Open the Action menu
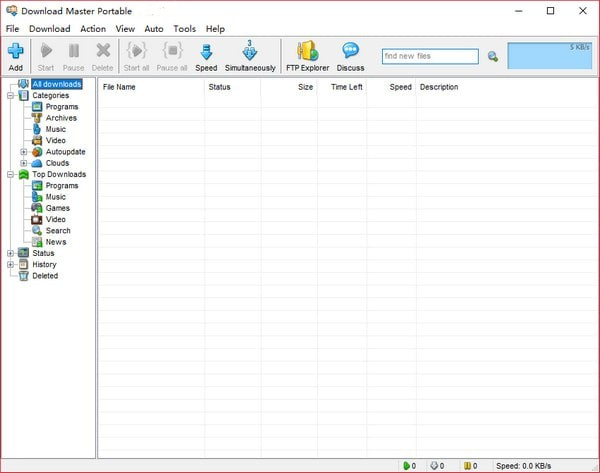The image size is (600, 473). point(93,29)
